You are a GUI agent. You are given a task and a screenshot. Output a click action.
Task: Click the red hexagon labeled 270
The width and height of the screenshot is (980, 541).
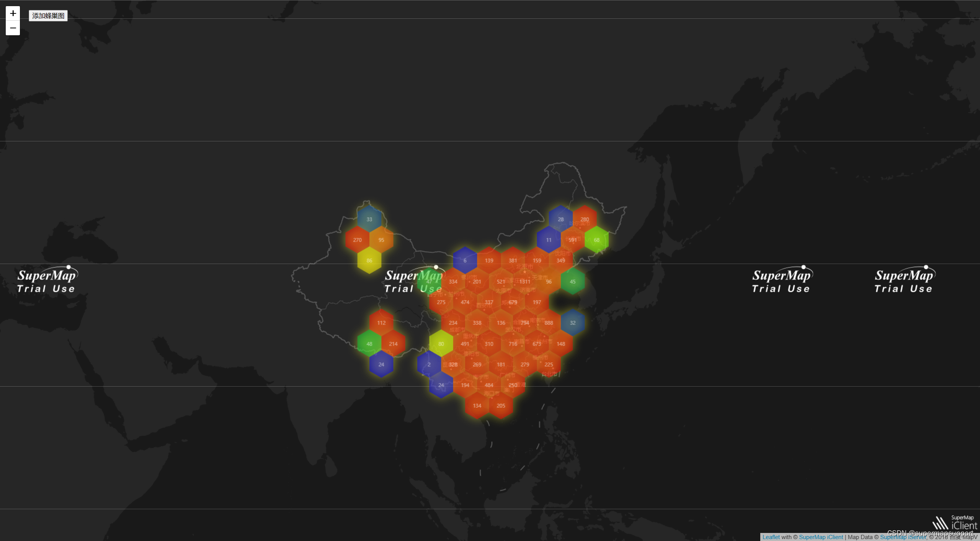tap(357, 240)
